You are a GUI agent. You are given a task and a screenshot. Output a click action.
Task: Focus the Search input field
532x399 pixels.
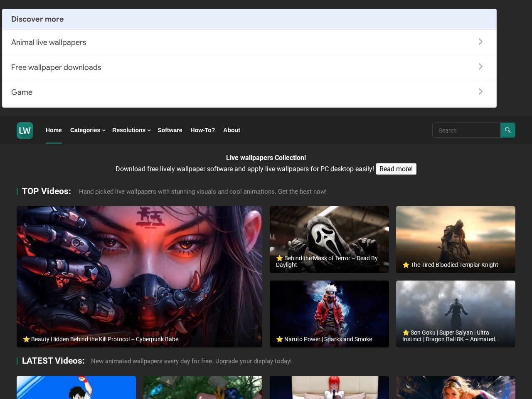pos(466,130)
